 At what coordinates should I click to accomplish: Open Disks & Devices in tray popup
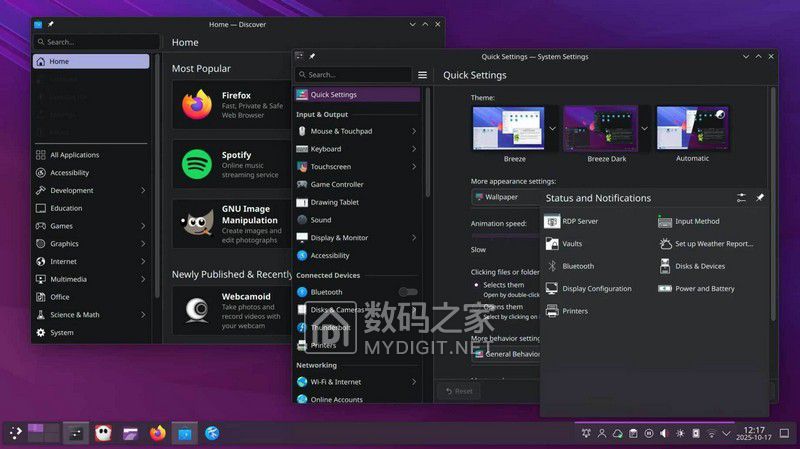point(699,266)
